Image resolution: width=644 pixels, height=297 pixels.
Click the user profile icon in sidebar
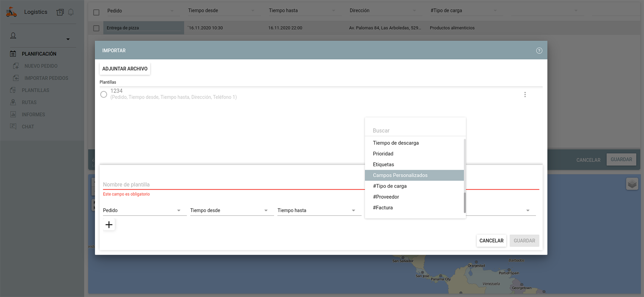click(13, 36)
